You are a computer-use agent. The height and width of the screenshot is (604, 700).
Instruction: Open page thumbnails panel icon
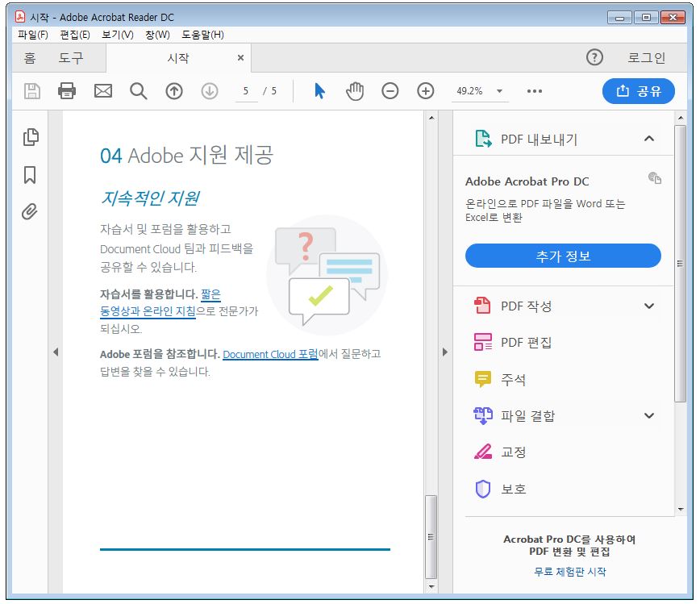31,137
